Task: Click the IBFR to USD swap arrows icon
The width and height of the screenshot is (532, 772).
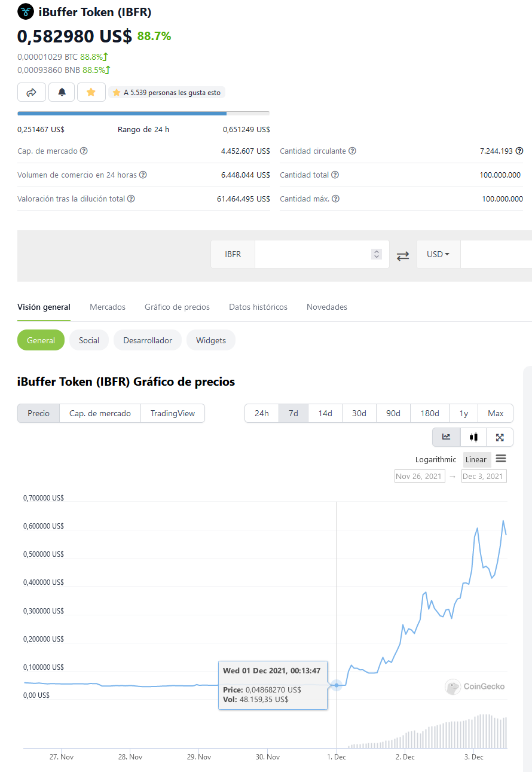Action: (x=403, y=255)
